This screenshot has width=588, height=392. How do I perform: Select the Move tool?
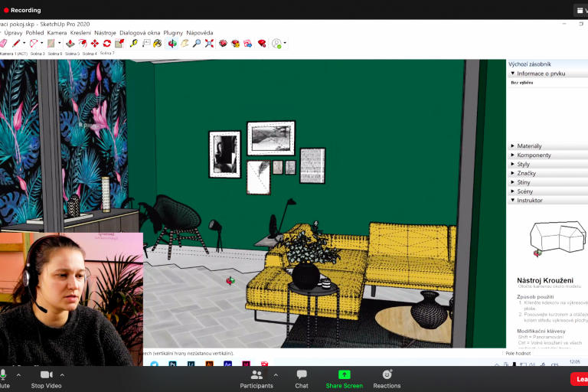(x=95, y=44)
